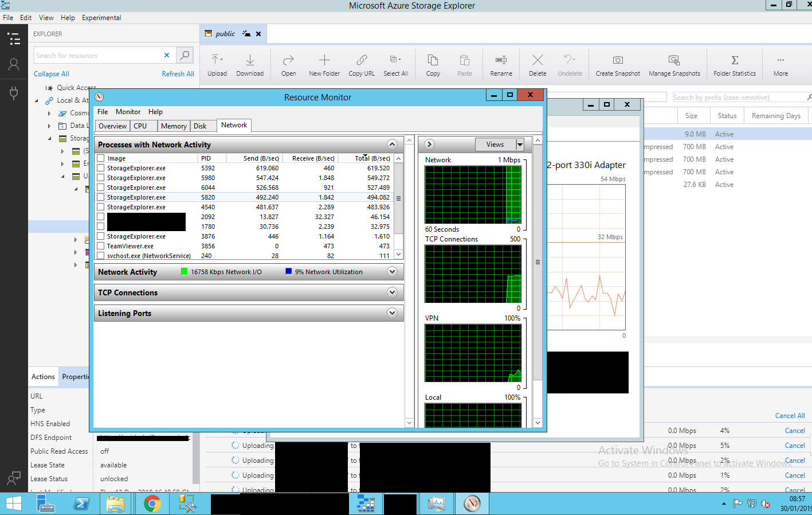The image size is (812, 515).
Task: Collapse the Processes with Network Activity section
Action: coord(392,144)
